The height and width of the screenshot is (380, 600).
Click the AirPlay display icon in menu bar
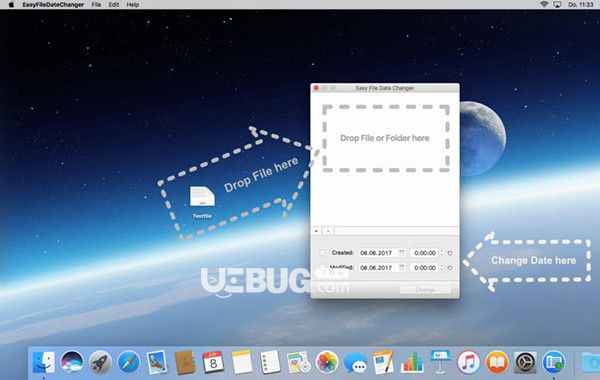(x=558, y=5)
